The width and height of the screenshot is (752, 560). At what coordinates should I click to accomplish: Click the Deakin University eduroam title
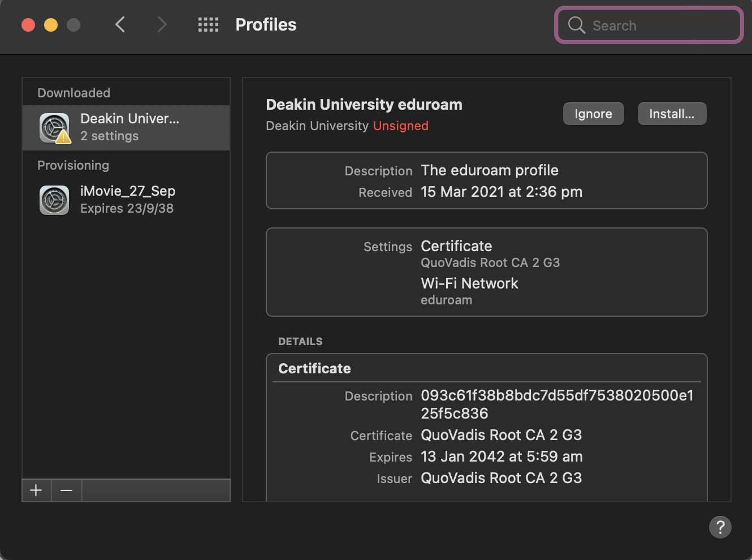[x=364, y=105]
